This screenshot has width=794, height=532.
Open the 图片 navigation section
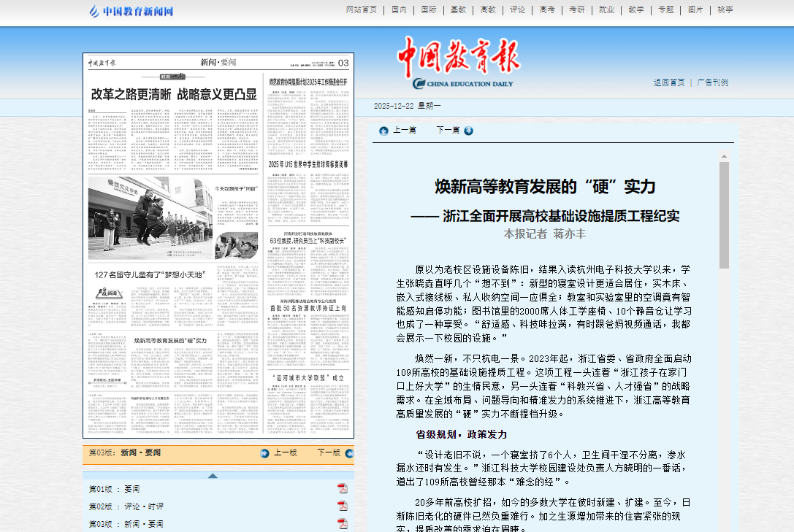click(695, 9)
